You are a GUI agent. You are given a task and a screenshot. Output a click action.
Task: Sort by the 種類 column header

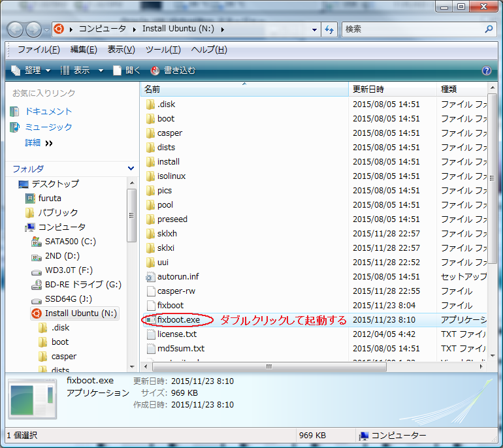[462, 89]
